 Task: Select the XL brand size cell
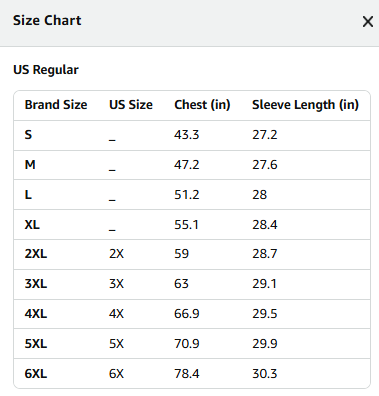(x=32, y=225)
